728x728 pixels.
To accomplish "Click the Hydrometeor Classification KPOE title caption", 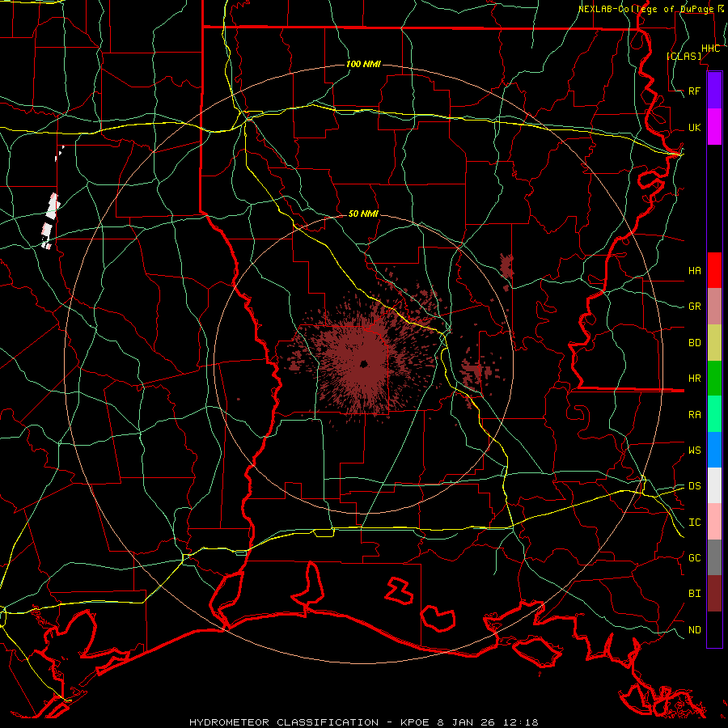I will pyautogui.click(x=363, y=722).
